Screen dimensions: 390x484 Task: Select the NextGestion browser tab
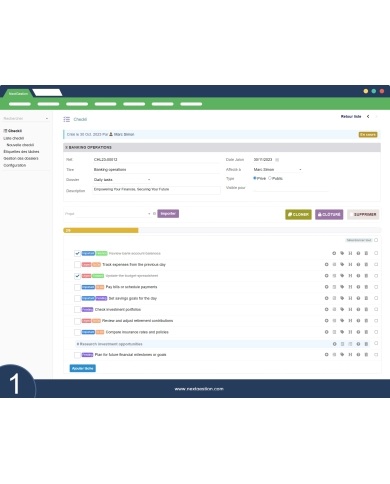(x=18, y=93)
